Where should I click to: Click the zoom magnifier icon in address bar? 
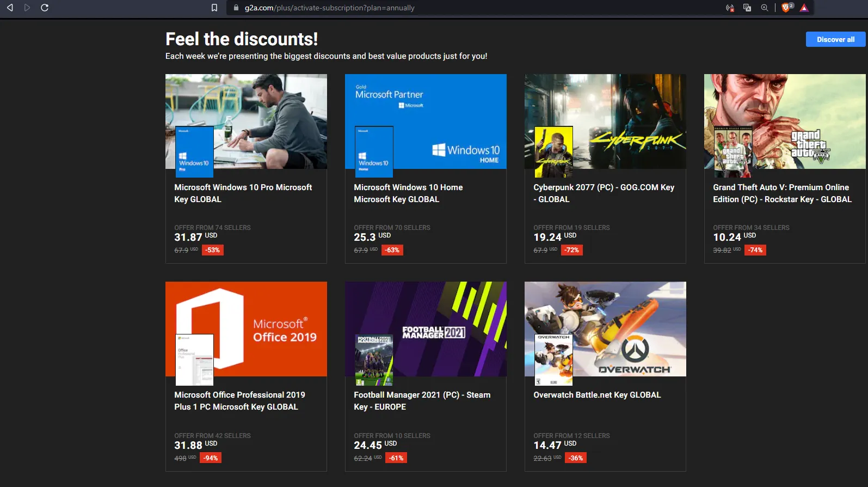(765, 8)
